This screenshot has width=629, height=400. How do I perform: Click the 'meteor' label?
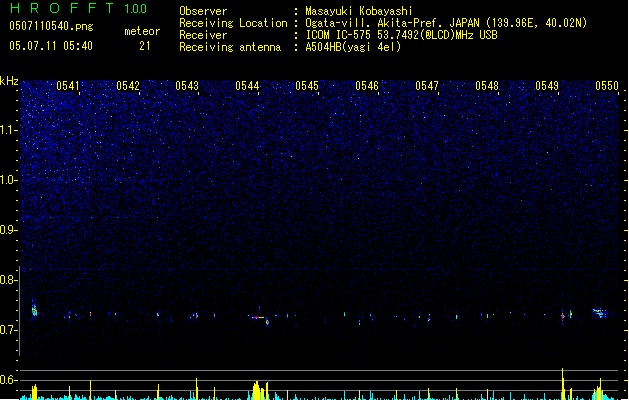[x=142, y=31]
